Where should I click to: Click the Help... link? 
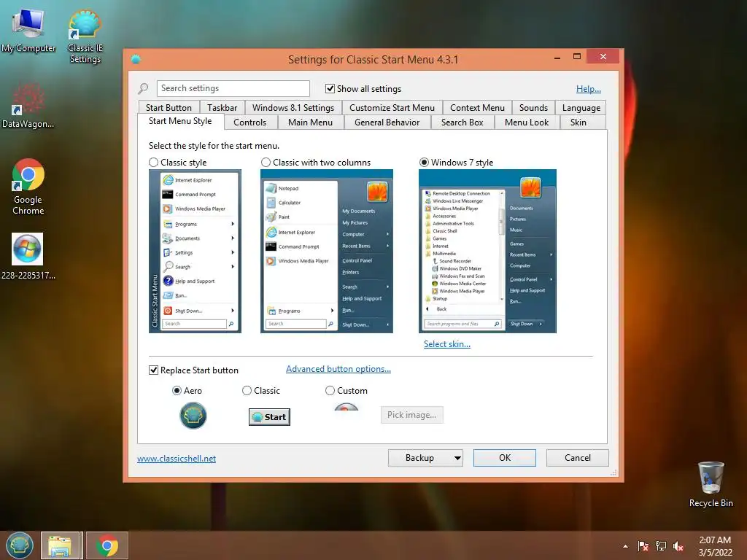pos(589,88)
